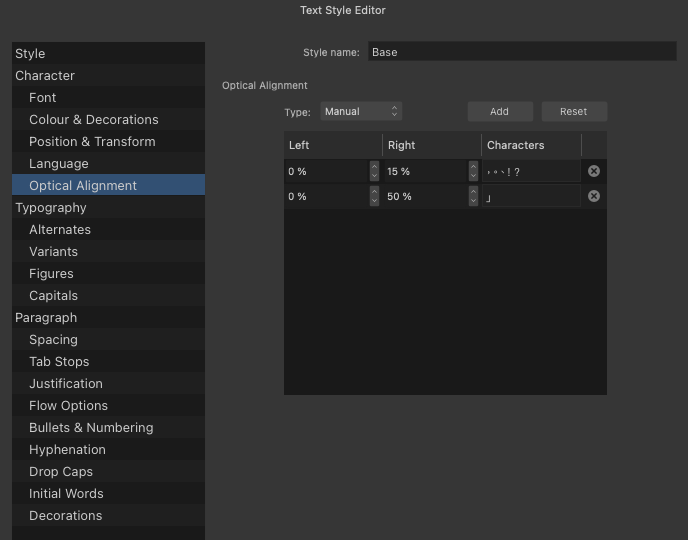Step the Right 50 % value

tap(473, 196)
